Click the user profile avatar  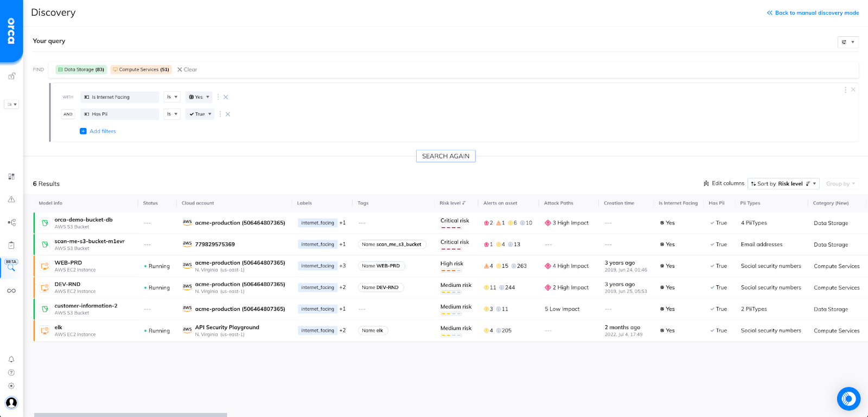pos(11,402)
